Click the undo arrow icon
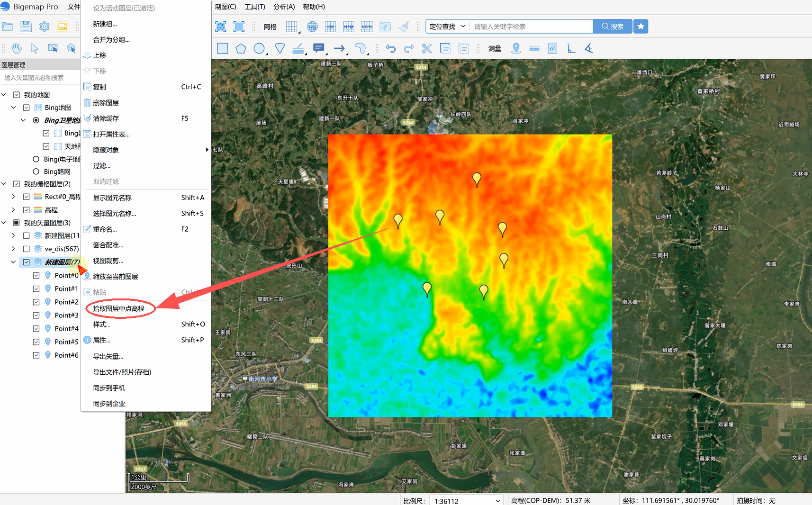The image size is (812, 505). tap(391, 48)
